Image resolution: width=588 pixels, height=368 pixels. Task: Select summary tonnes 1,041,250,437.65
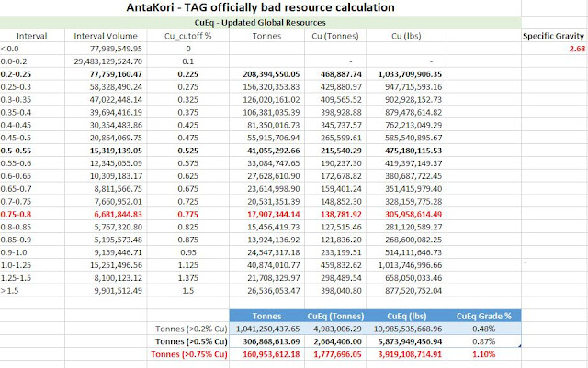click(x=267, y=329)
